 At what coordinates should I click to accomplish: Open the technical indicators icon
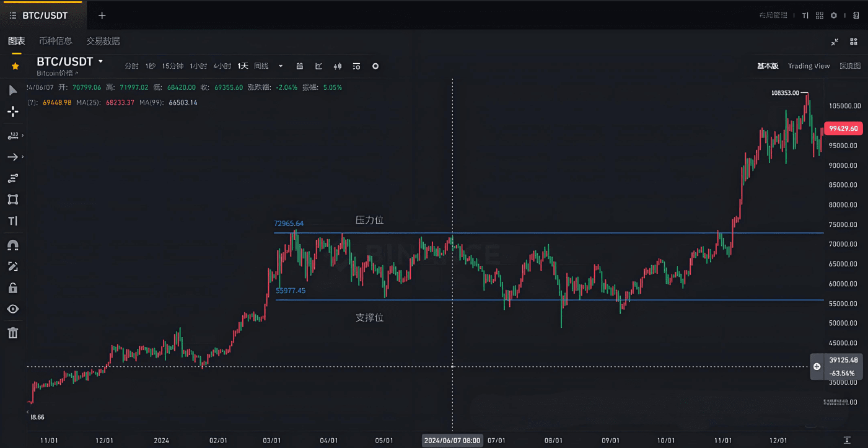click(318, 66)
